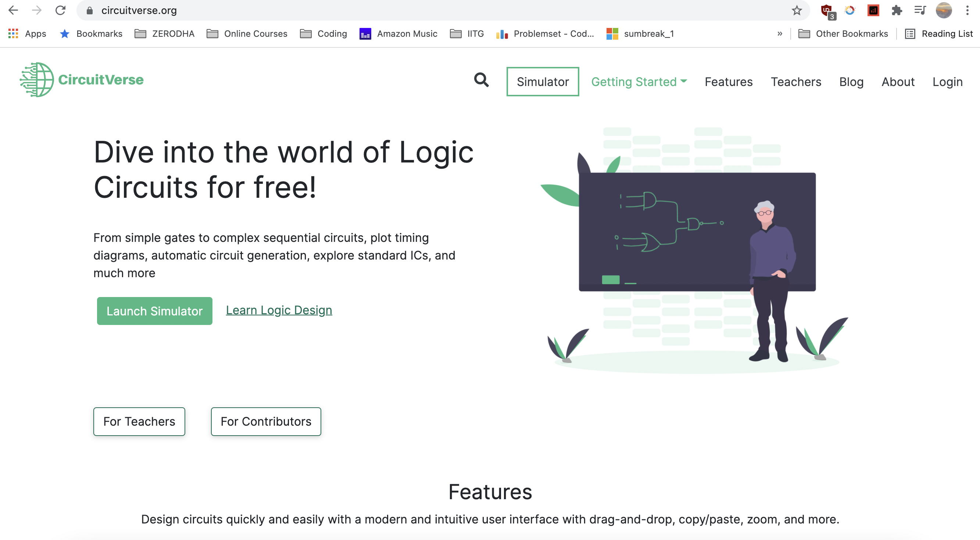Open the Reading List panel
Viewport: 980px width, 540px height.
tap(939, 33)
